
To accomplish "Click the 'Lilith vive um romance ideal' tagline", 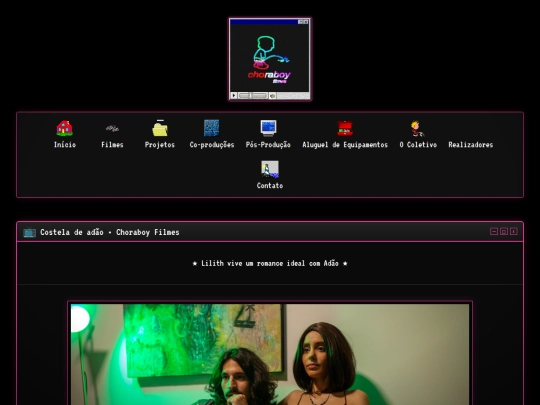I will click(270, 263).
